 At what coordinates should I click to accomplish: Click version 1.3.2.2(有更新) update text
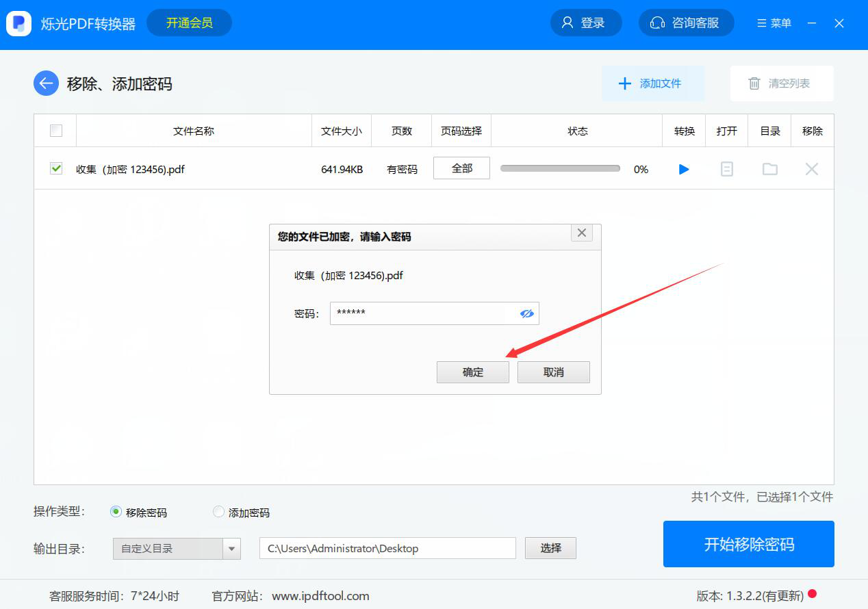click(x=750, y=596)
